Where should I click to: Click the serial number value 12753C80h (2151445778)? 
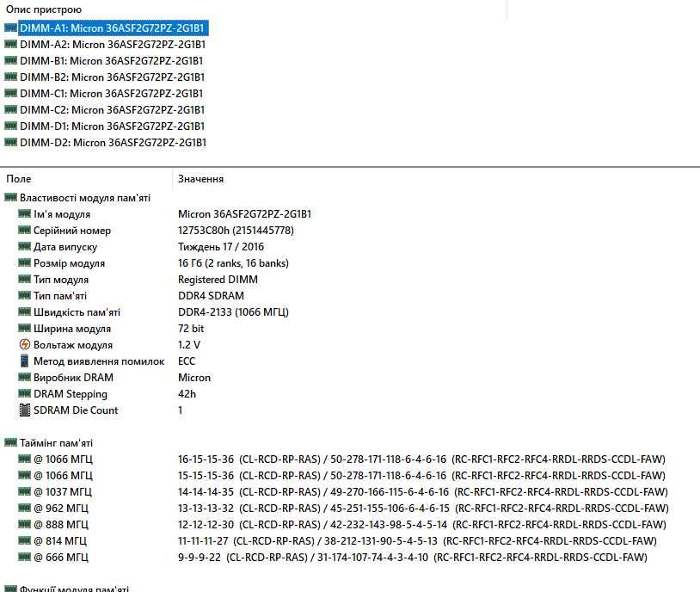236,230
